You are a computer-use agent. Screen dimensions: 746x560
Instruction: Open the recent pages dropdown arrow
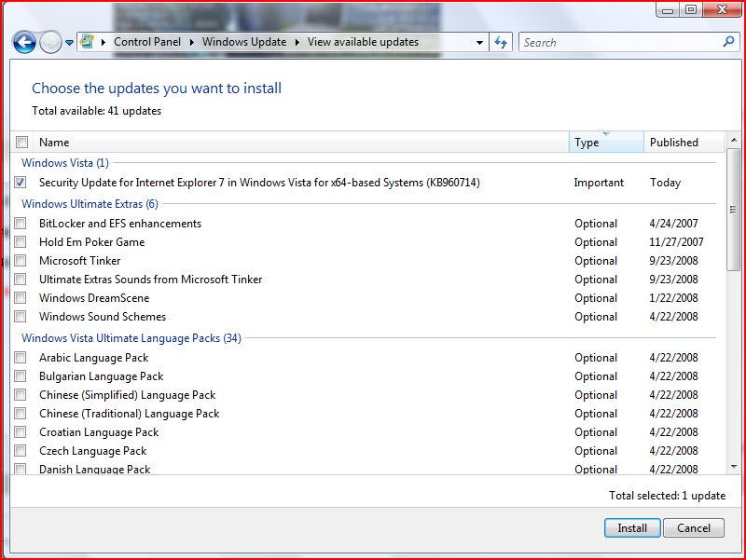click(x=69, y=43)
